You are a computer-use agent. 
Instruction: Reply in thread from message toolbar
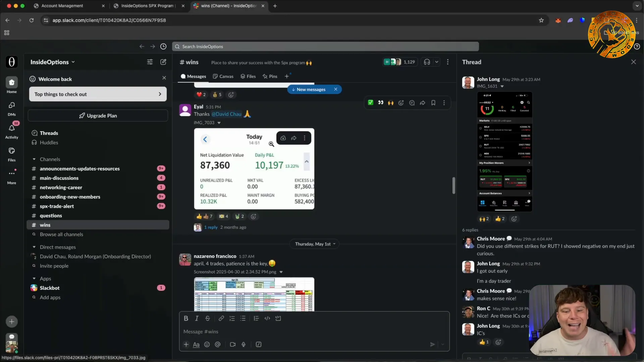[x=412, y=103]
